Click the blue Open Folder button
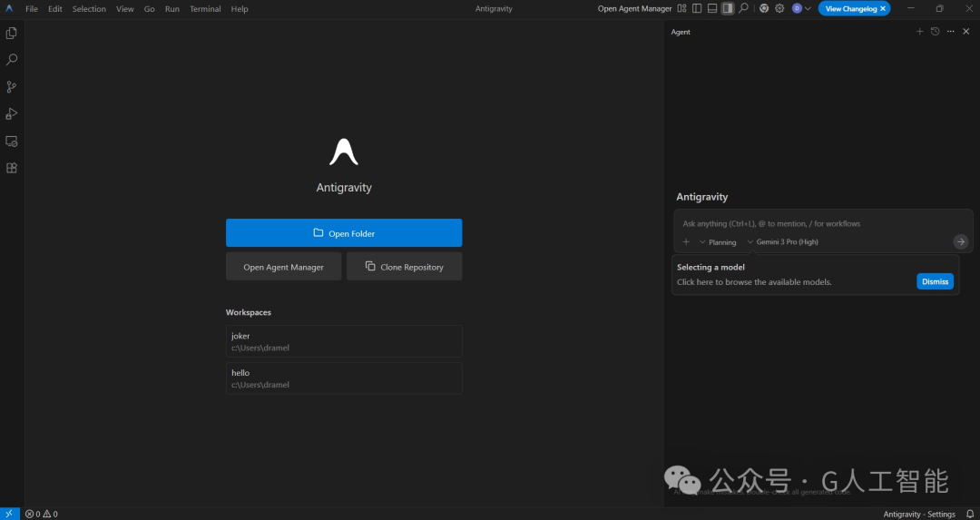 (344, 233)
